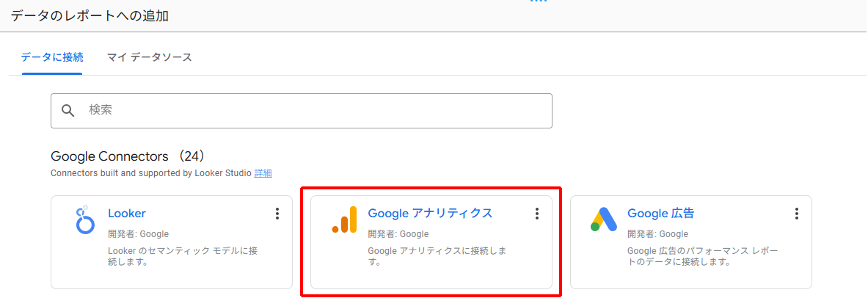Click Connectors built and supported by Looker Studio text

[151, 172]
